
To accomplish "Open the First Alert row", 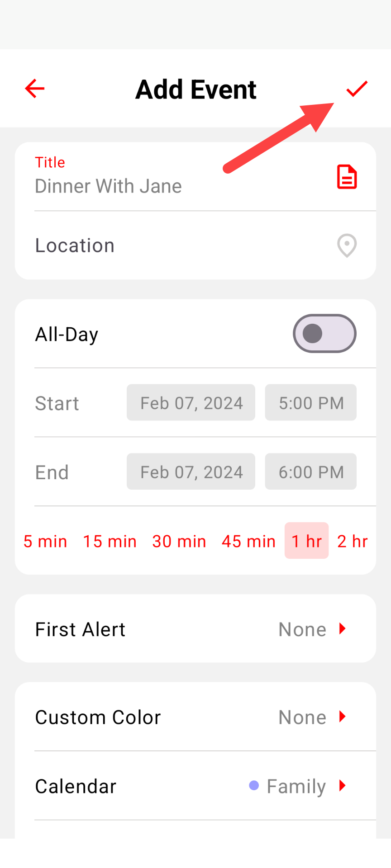I will pyautogui.click(x=195, y=629).
